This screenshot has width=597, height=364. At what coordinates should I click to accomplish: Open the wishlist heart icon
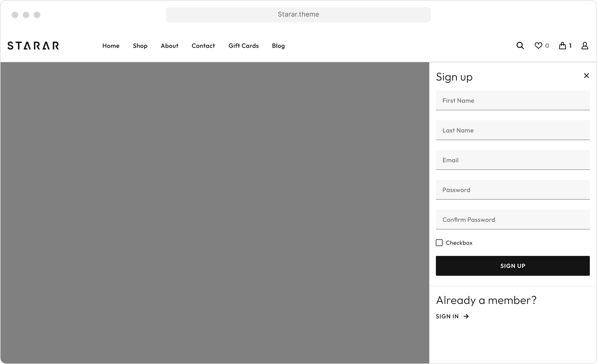(x=538, y=45)
